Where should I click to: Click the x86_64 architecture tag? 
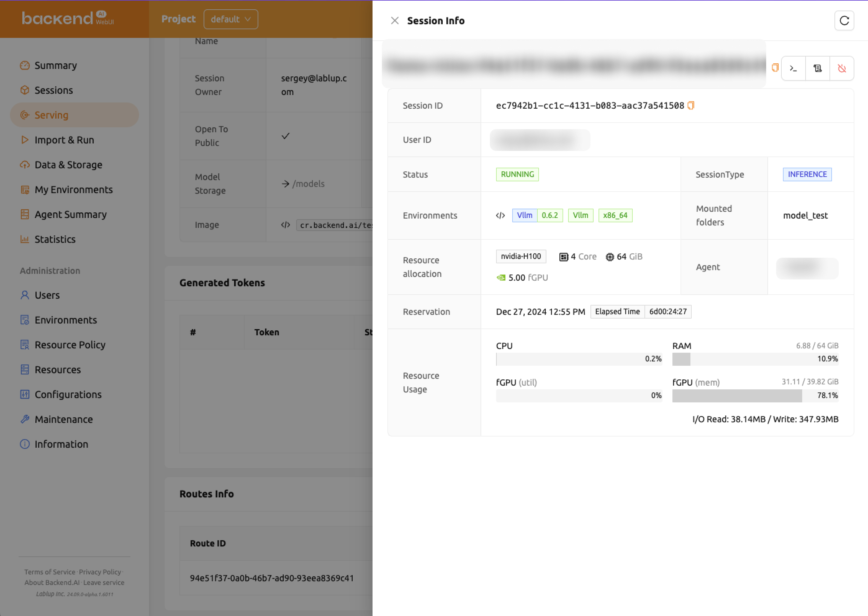(x=615, y=215)
